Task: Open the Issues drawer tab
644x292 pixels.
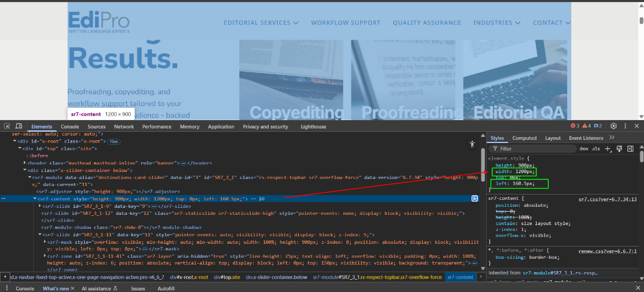Action: (x=138, y=288)
